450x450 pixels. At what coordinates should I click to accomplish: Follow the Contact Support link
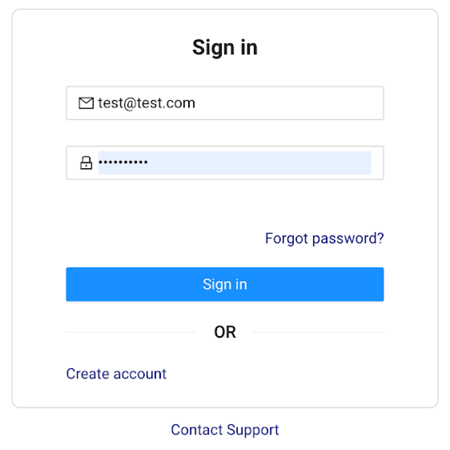[x=225, y=430]
